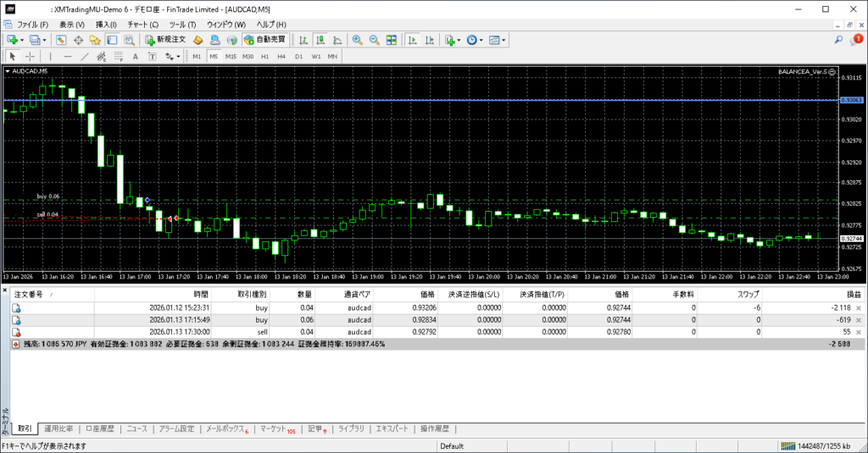
Task: Draw a vertical line tool
Action: (49, 57)
